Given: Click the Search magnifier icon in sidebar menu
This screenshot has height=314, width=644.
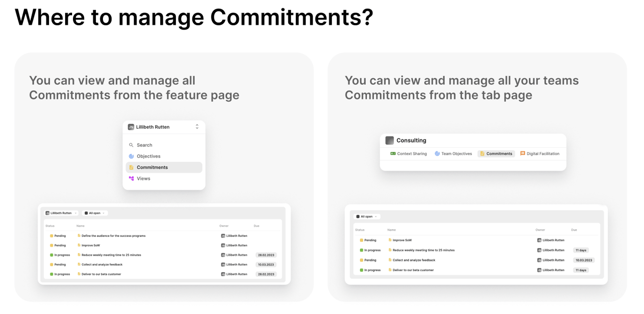Looking at the screenshot, I should click(x=132, y=145).
